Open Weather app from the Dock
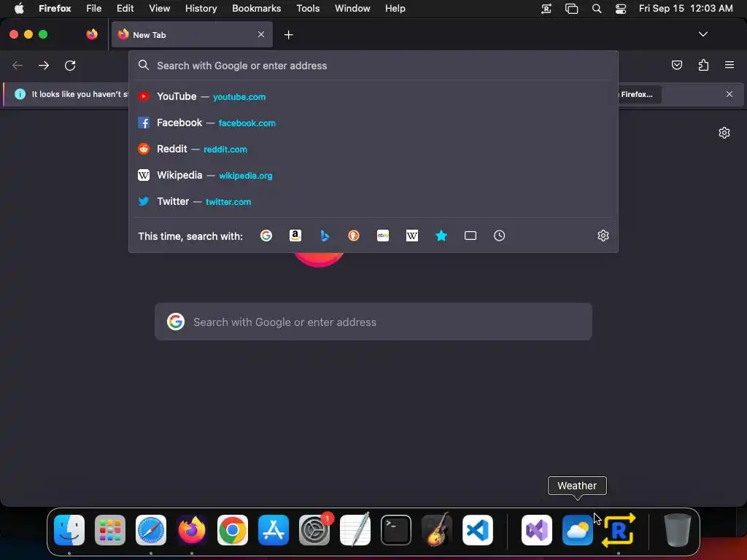Image resolution: width=747 pixels, height=560 pixels. pos(578,530)
